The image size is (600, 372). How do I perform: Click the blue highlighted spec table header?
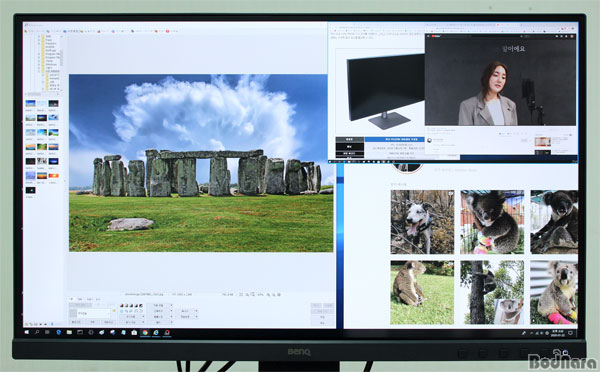pos(395,139)
